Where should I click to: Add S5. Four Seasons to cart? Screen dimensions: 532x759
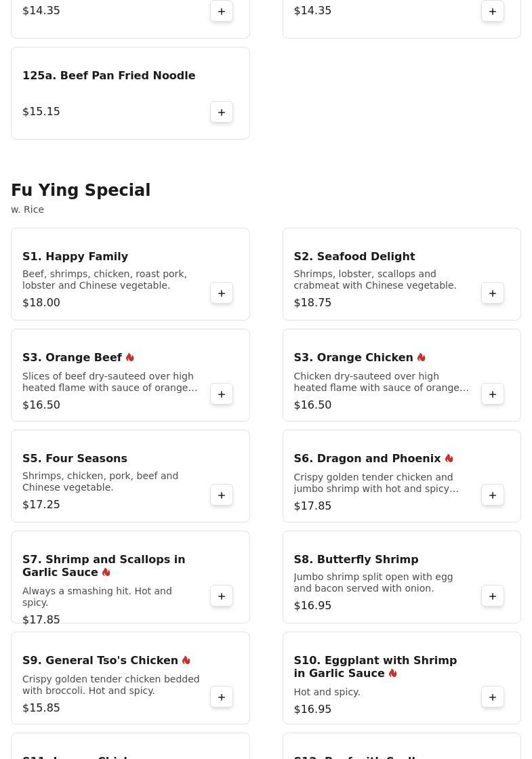point(222,495)
